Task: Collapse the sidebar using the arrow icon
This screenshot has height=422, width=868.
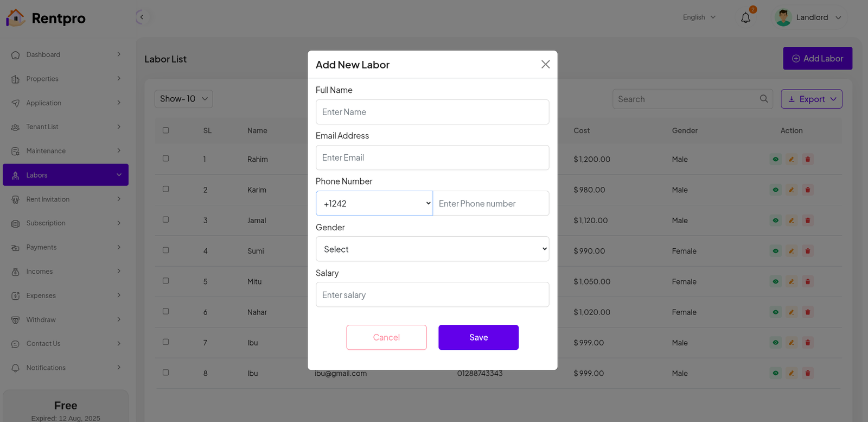Action: tap(142, 17)
